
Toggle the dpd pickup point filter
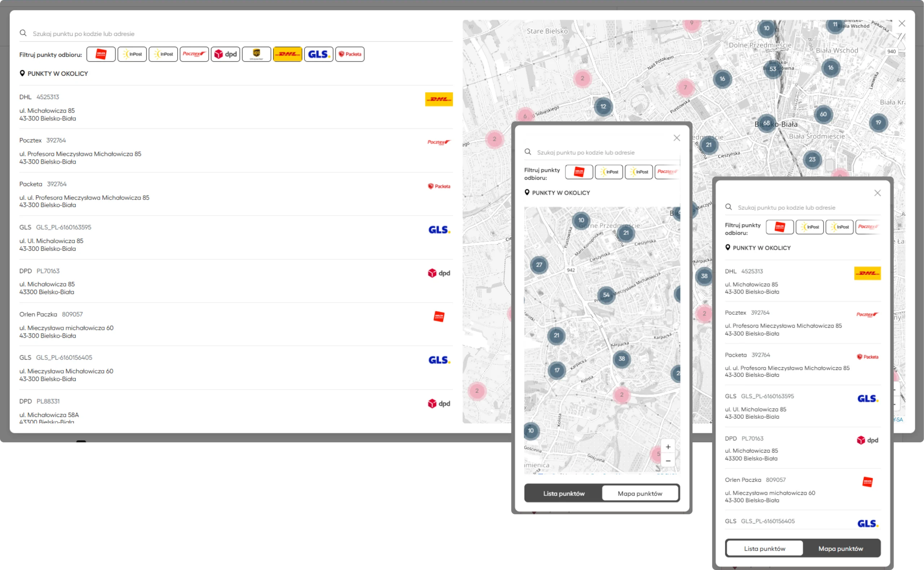pyautogui.click(x=225, y=54)
